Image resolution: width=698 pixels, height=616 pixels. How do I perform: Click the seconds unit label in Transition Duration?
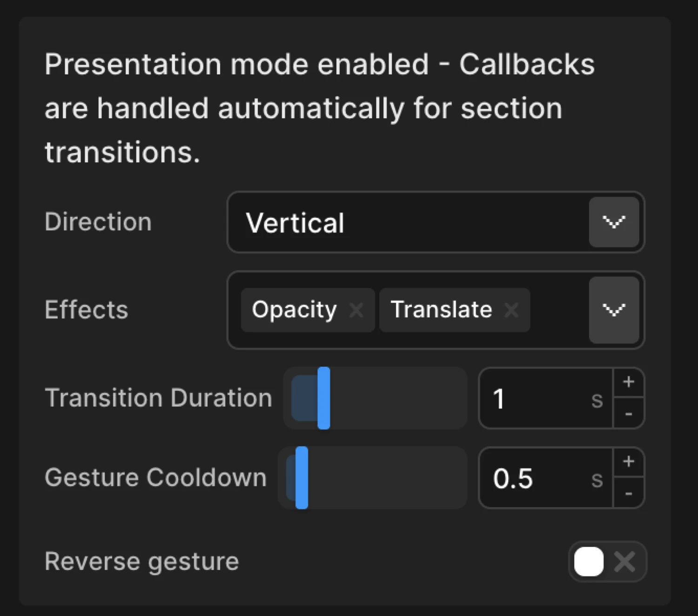pyautogui.click(x=597, y=400)
